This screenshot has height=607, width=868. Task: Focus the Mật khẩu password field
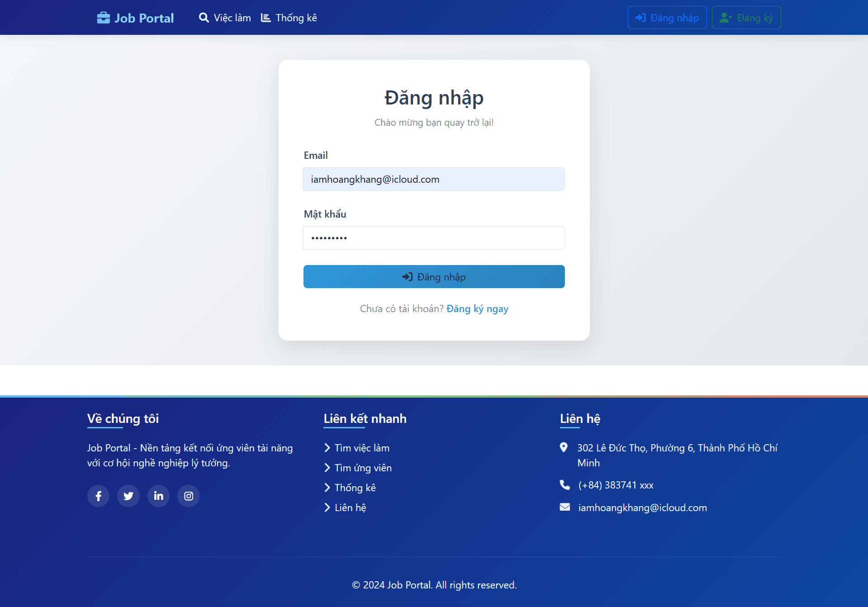(x=434, y=238)
